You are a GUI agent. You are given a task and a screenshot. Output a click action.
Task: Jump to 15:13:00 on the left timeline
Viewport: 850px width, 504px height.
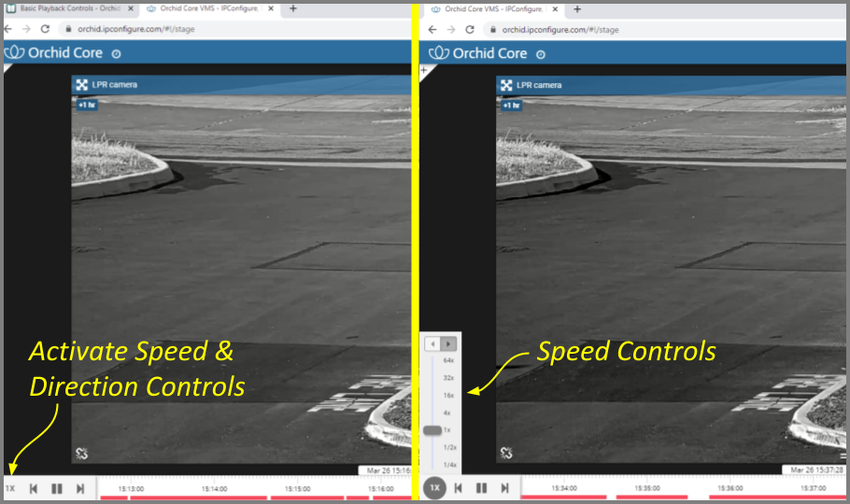coord(131,489)
